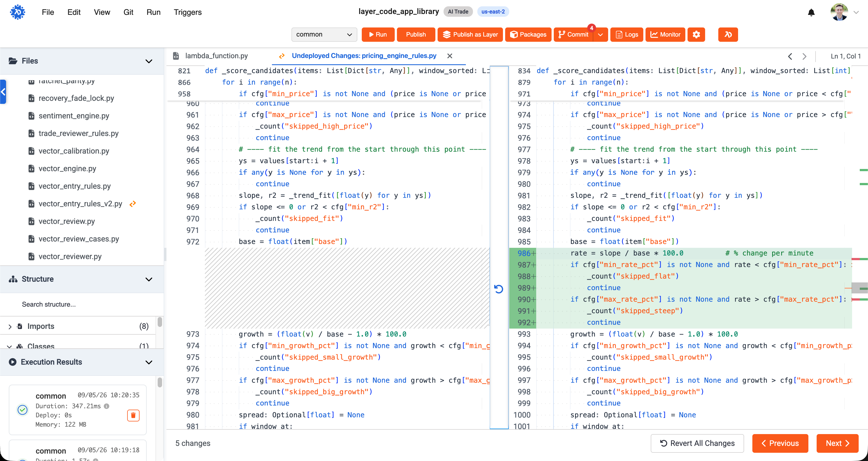Viewport: 868px width, 461px height.
Task: Click the Structure panel scrollbar
Action: 160,322
